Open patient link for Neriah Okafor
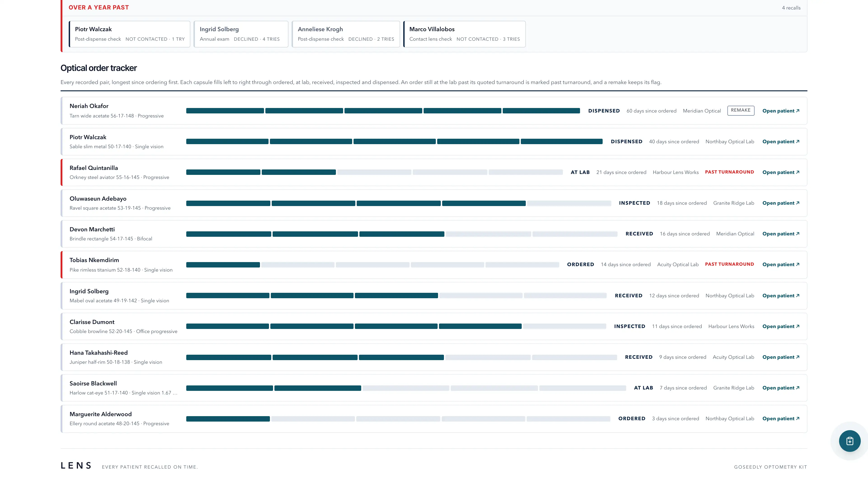The width and height of the screenshot is (868, 488). [x=781, y=111]
